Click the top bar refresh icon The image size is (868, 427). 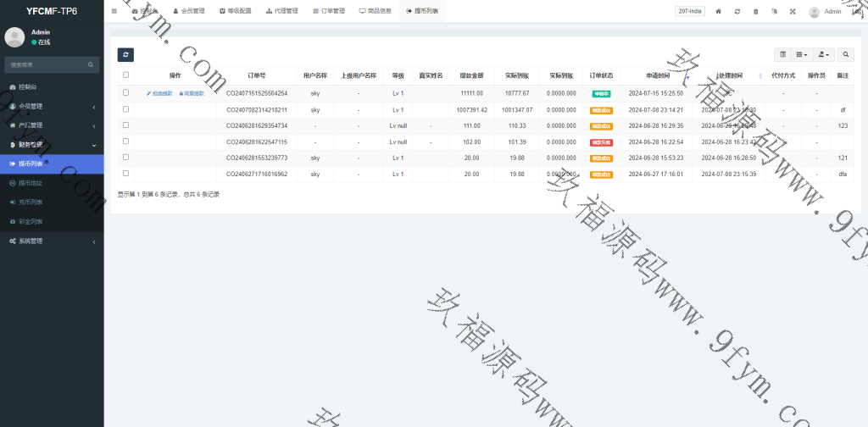pos(737,12)
